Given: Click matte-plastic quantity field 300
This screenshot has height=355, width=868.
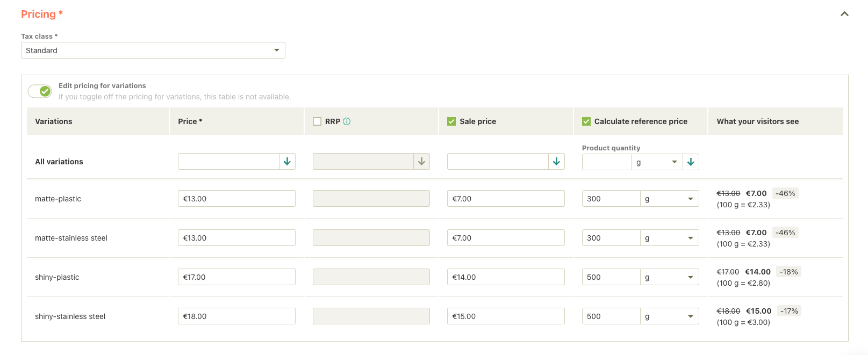Looking at the screenshot, I should [x=611, y=199].
